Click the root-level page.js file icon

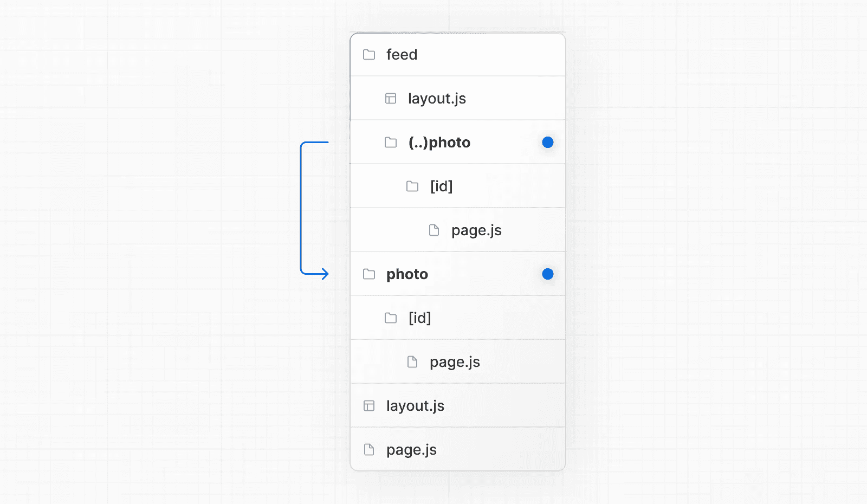(x=369, y=450)
